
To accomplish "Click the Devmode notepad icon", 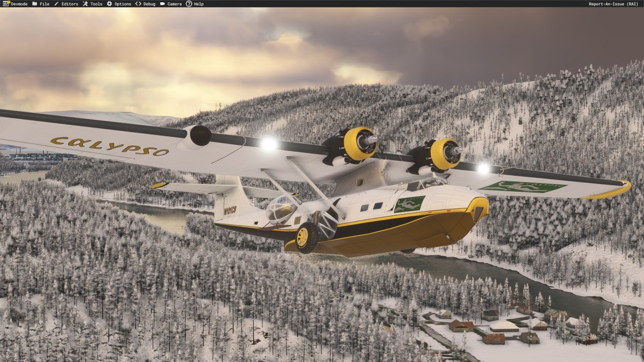I will coord(6,4).
